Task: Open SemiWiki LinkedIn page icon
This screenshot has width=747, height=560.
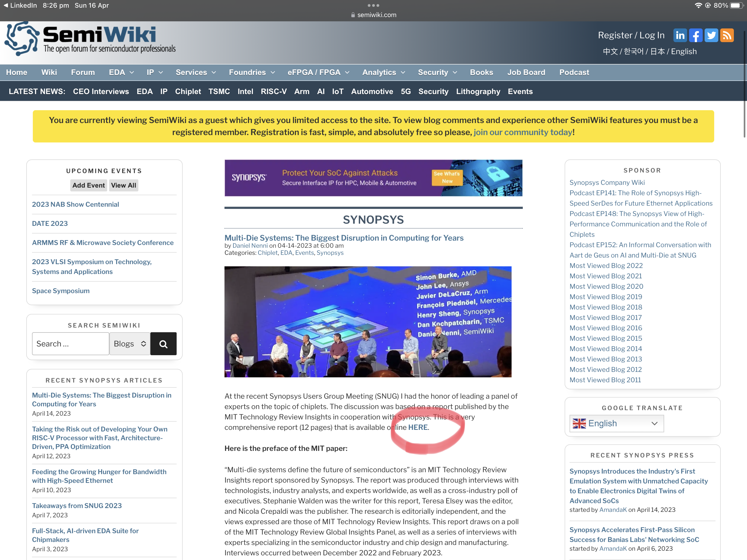Action: pos(680,36)
